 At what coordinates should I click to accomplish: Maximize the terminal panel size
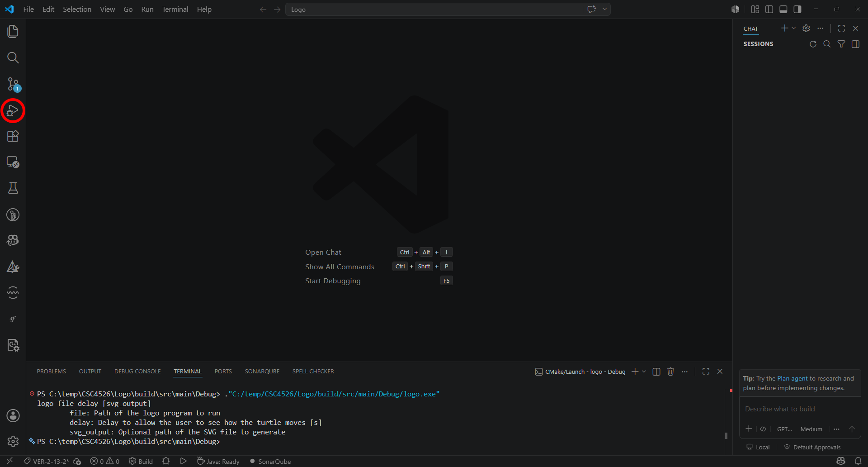(706, 372)
